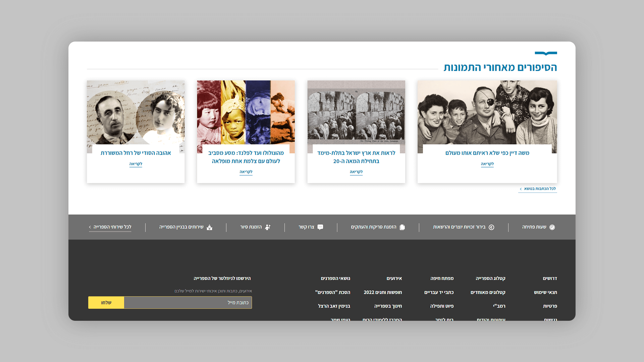Screen dimensions: 644x362
Task: Open אירועים footer menu item
Action: (394, 279)
